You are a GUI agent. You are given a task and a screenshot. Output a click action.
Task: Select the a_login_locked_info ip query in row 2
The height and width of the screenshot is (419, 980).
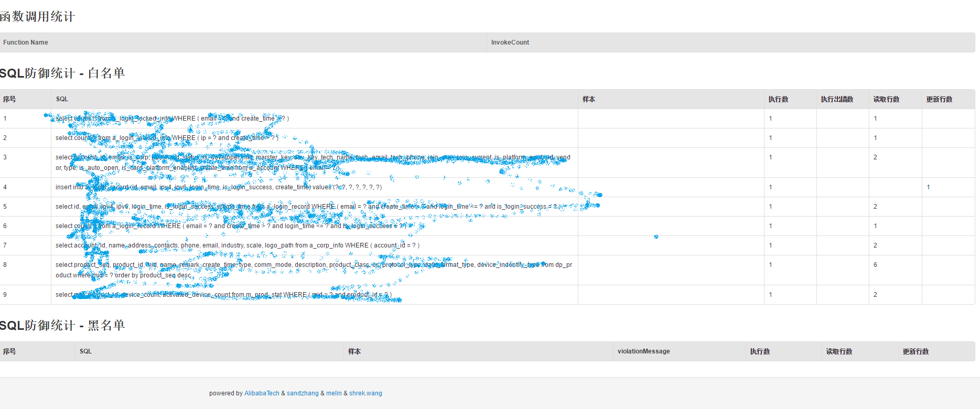click(x=167, y=138)
